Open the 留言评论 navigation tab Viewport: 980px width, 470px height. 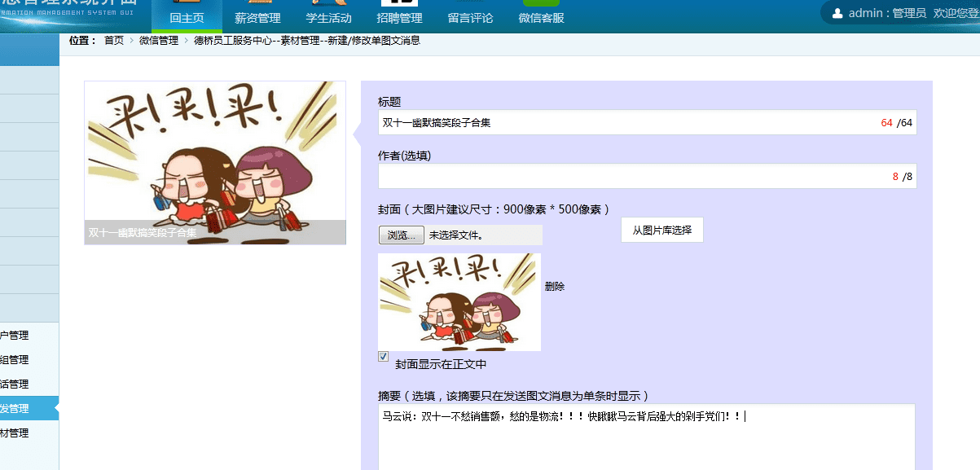click(x=470, y=16)
